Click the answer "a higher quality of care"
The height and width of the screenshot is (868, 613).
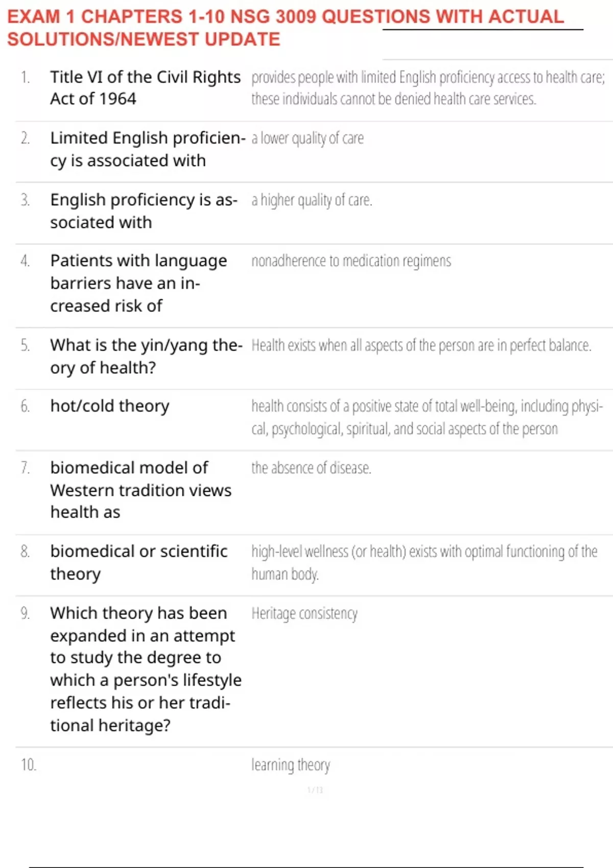coord(312,200)
